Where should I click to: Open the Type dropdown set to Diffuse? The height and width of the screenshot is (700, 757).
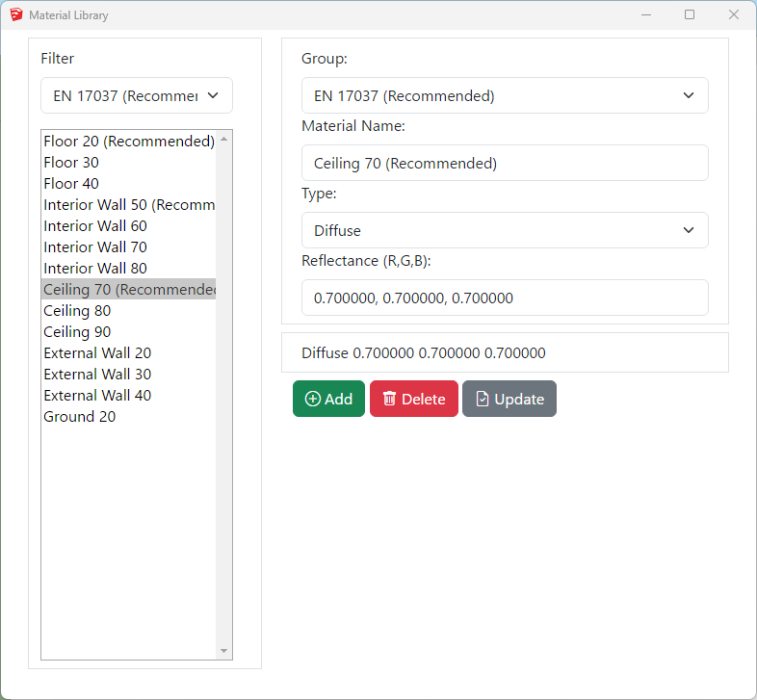[x=505, y=231]
